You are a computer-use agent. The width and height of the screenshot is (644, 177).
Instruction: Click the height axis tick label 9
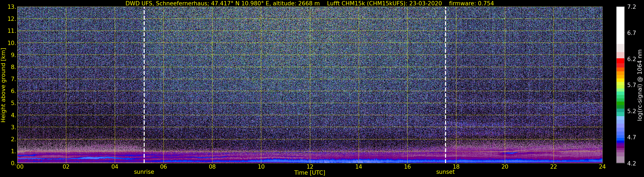pos(13,55)
